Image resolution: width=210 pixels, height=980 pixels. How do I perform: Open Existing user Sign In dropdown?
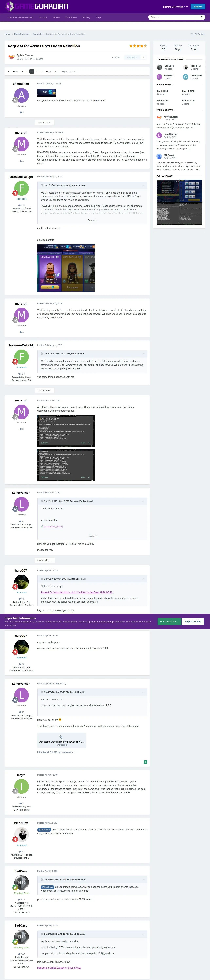(x=175, y=7)
